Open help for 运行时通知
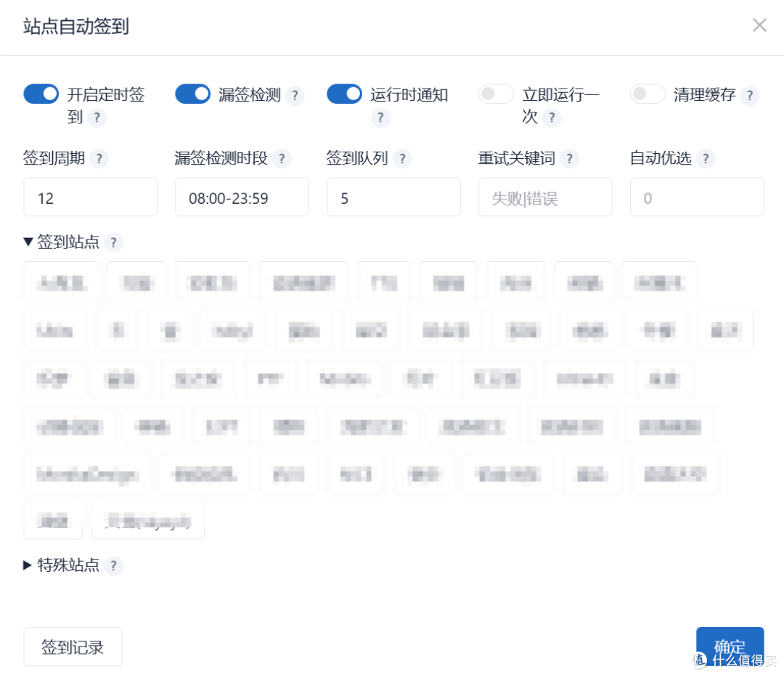 380,119
